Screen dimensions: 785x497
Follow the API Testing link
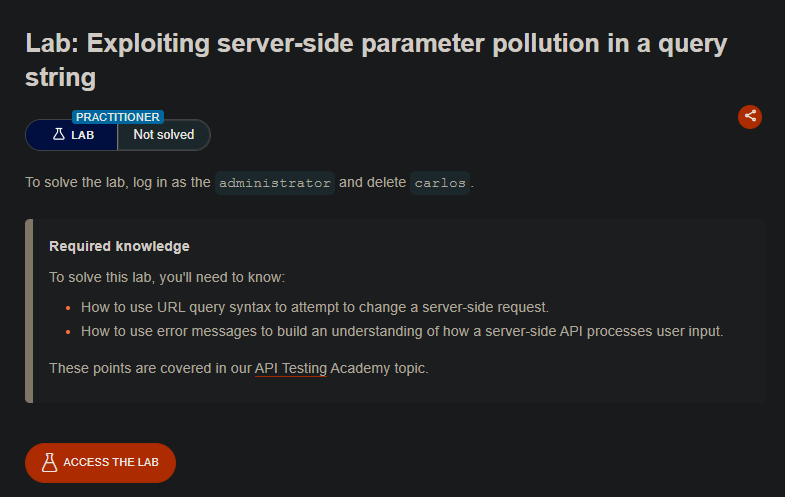coord(291,368)
